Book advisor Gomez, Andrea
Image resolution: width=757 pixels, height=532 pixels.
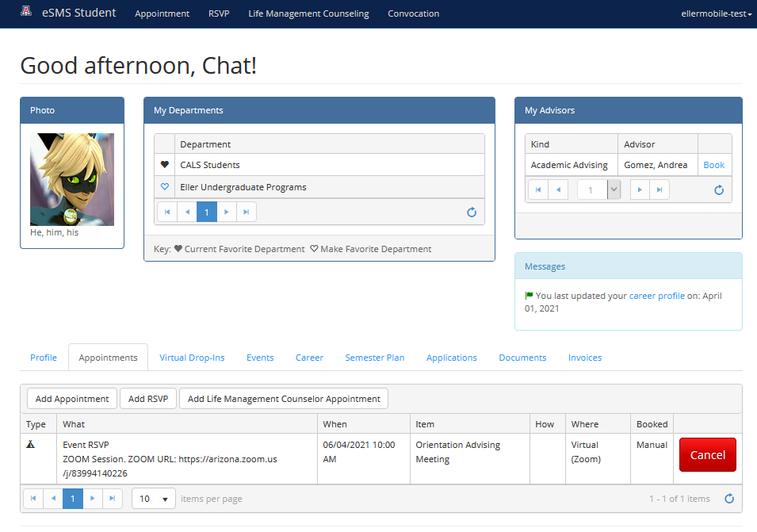pos(713,165)
